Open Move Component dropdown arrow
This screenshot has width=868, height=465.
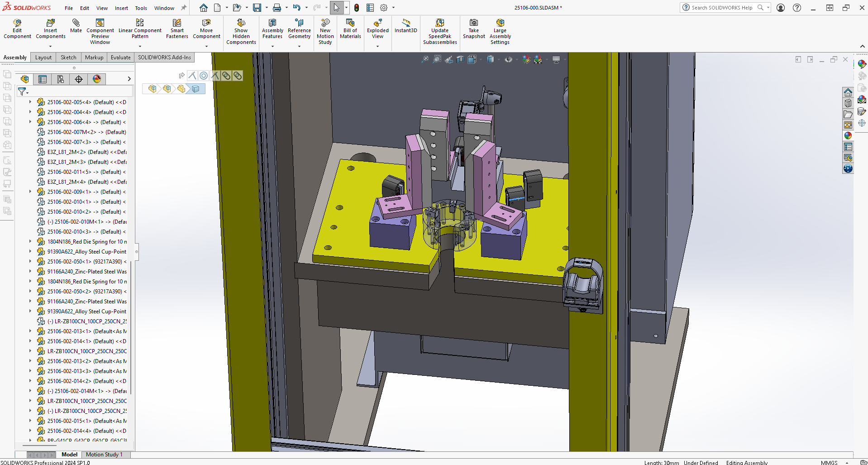[x=206, y=46]
